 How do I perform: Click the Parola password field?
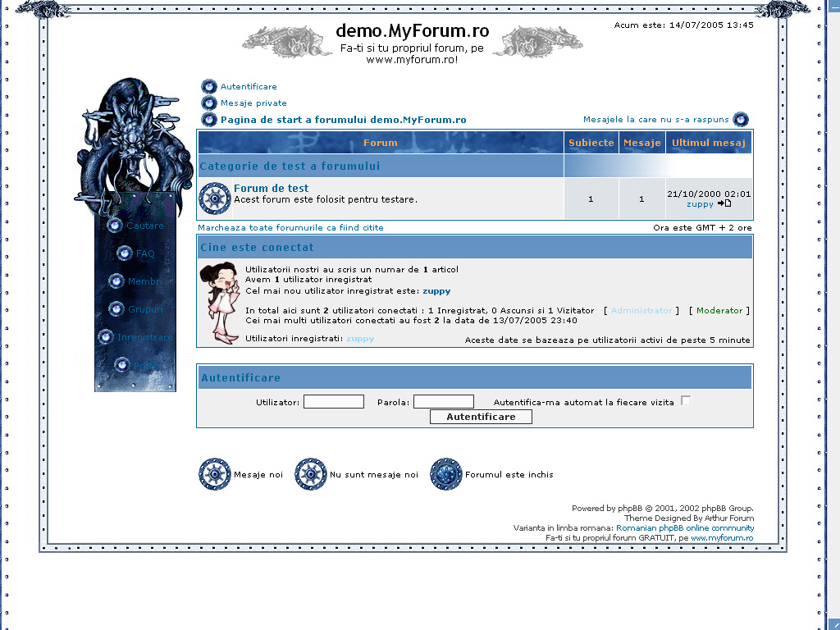coord(444,402)
